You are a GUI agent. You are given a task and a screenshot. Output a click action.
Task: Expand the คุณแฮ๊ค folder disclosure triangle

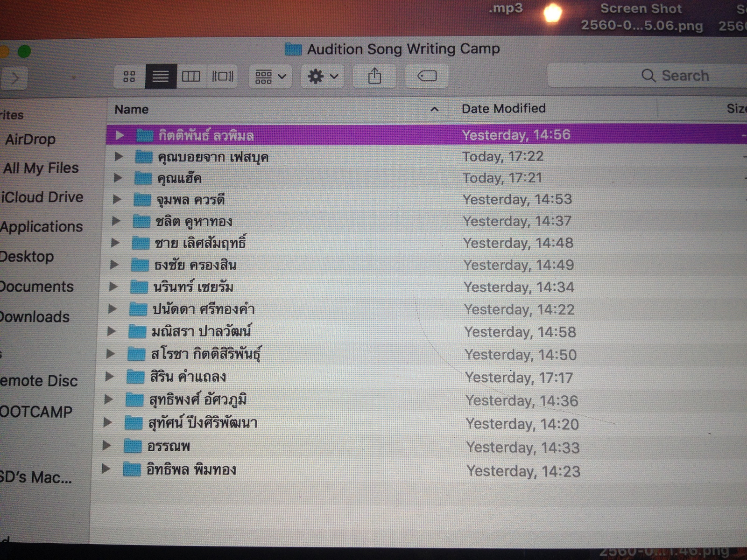coord(118,178)
